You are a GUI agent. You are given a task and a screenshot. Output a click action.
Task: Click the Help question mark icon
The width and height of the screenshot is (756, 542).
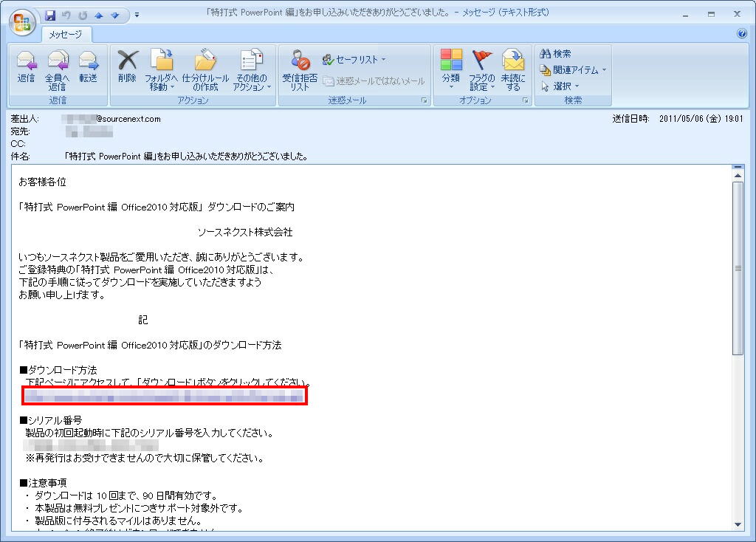click(x=742, y=33)
